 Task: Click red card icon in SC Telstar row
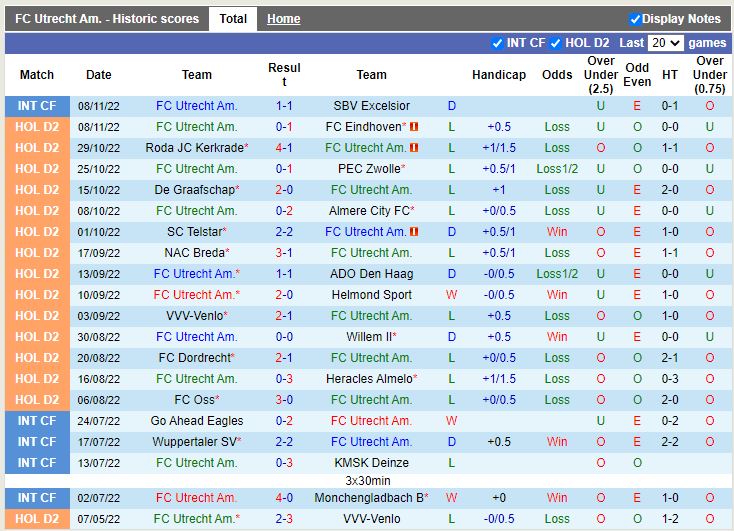pyautogui.click(x=414, y=232)
